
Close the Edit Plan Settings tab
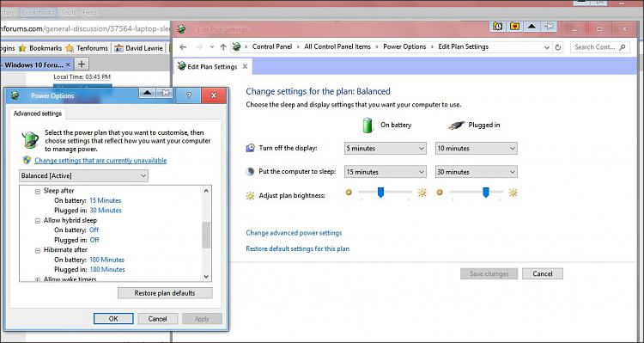pos(245,66)
